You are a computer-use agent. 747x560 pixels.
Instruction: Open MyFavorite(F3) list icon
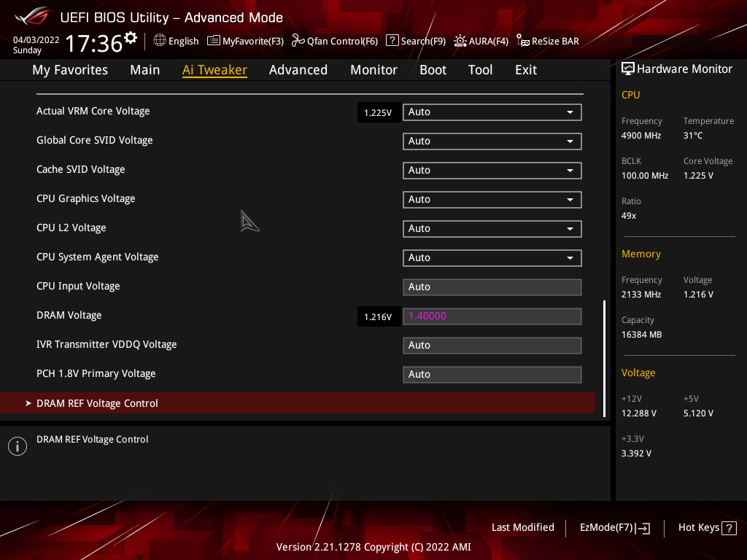tap(214, 41)
